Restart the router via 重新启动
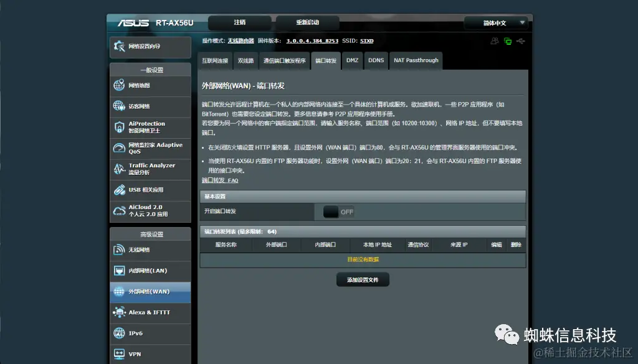 click(x=307, y=22)
